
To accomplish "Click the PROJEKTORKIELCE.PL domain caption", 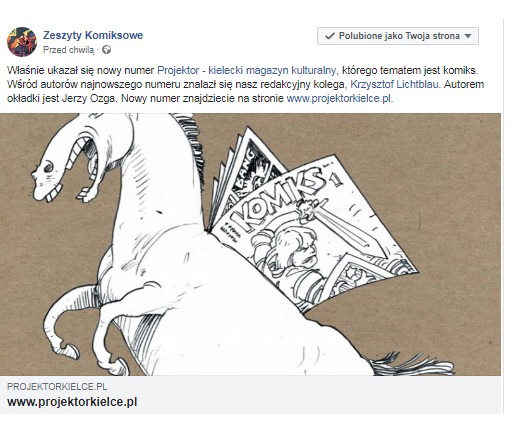I will click(57, 387).
